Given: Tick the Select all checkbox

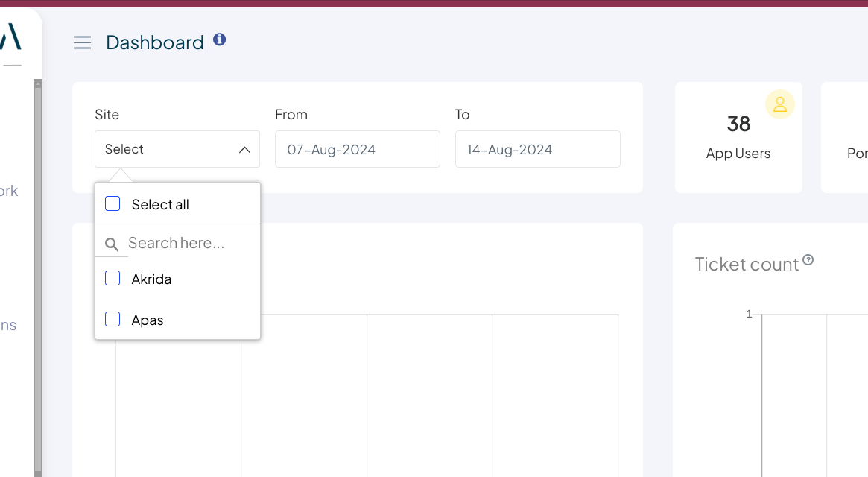Looking at the screenshot, I should click(113, 203).
